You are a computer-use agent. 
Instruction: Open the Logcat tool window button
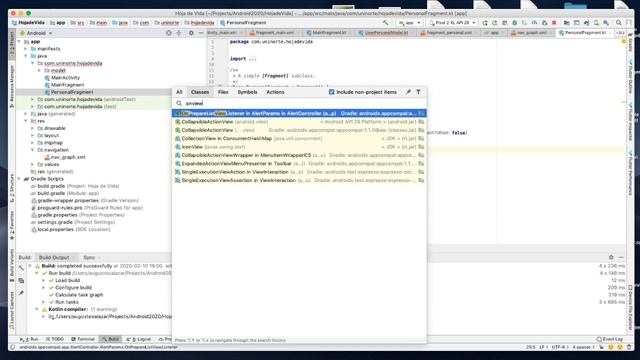click(x=139, y=339)
